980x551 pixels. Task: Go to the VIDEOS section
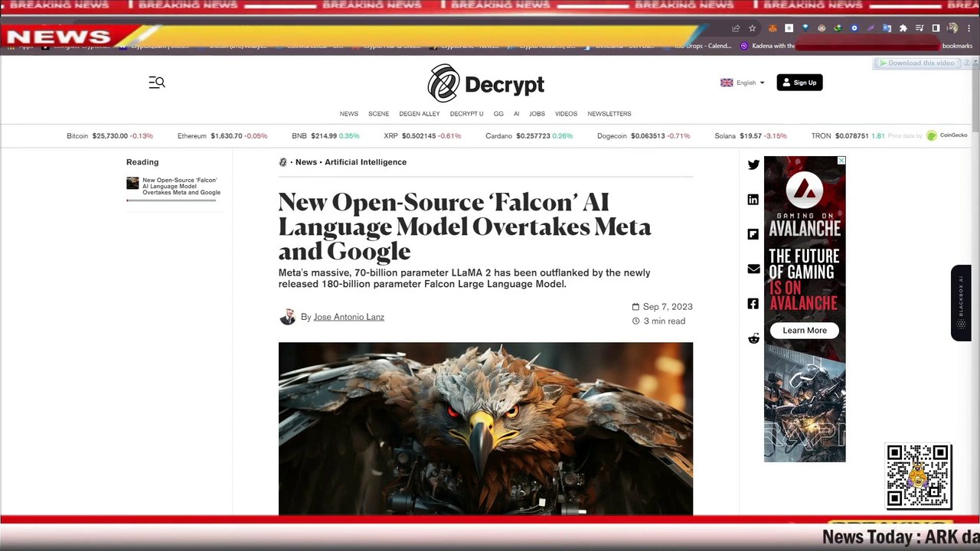click(x=566, y=114)
